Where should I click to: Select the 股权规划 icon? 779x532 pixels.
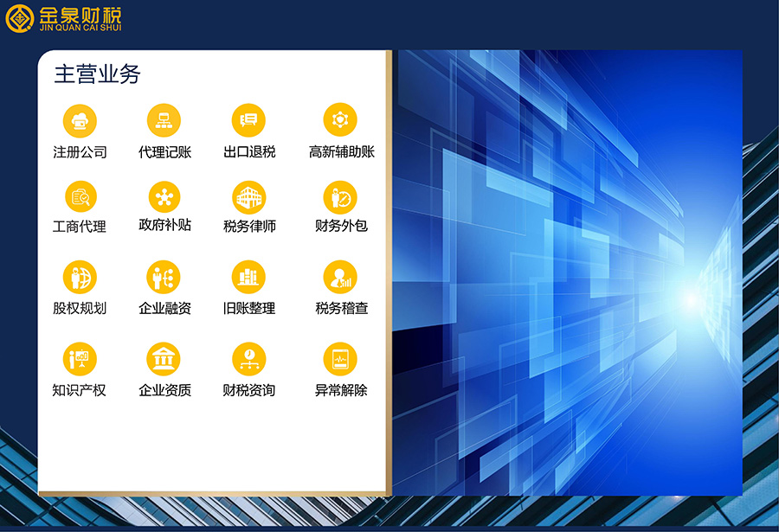click(80, 277)
